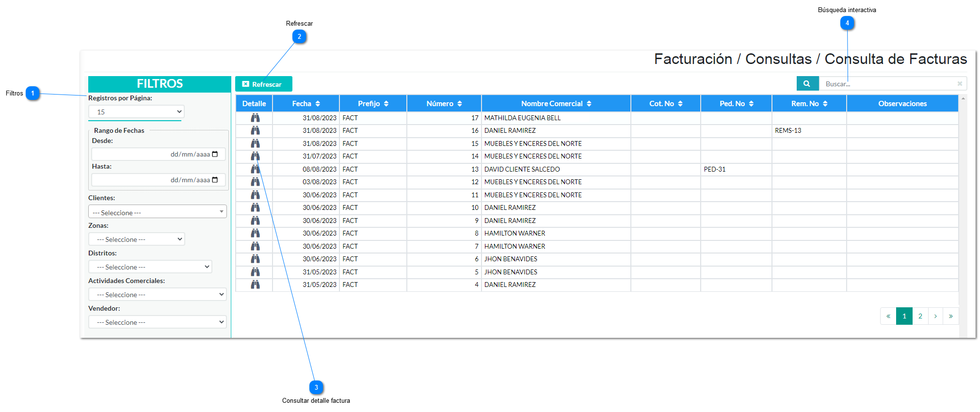This screenshot has width=980, height=412.
Task: Open detail icon for invoice number 10
Action: pyautogui.click(x=255, y=207)
